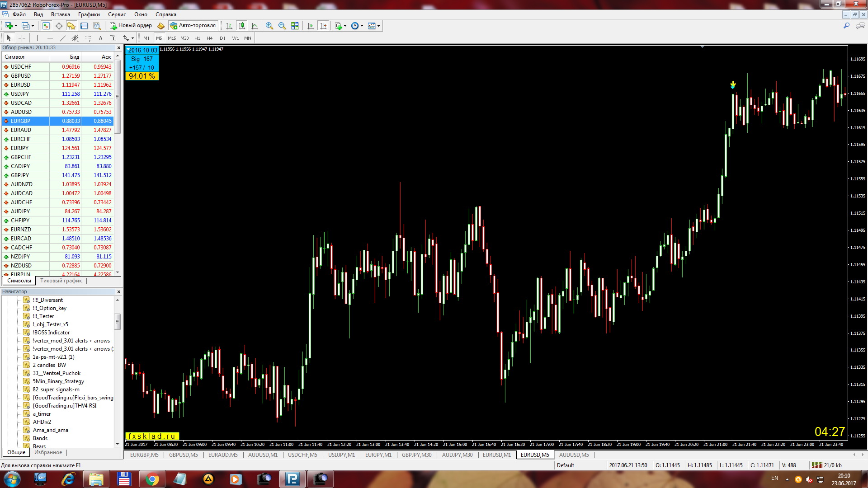Open the Templates dropdown
868x488 pixels.
pyautogui.click(x=374, y=26)
